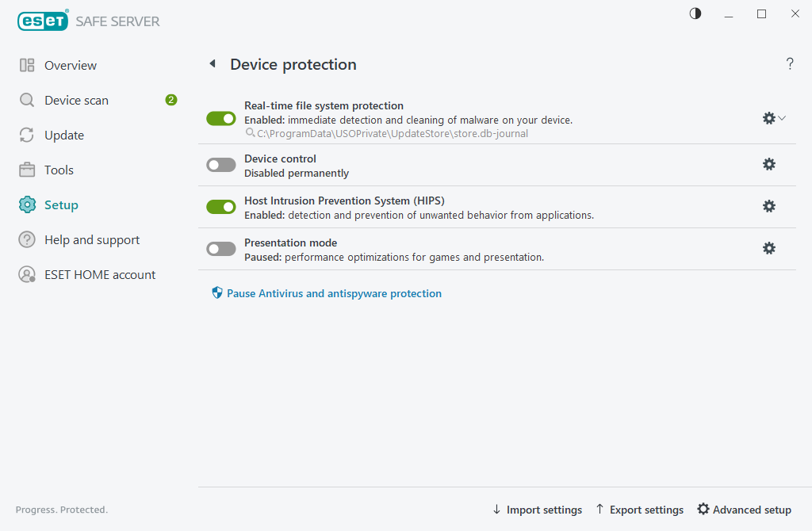The image size is (812, 531).
Task: Click the help question mark icon
Action: [790, 63]
